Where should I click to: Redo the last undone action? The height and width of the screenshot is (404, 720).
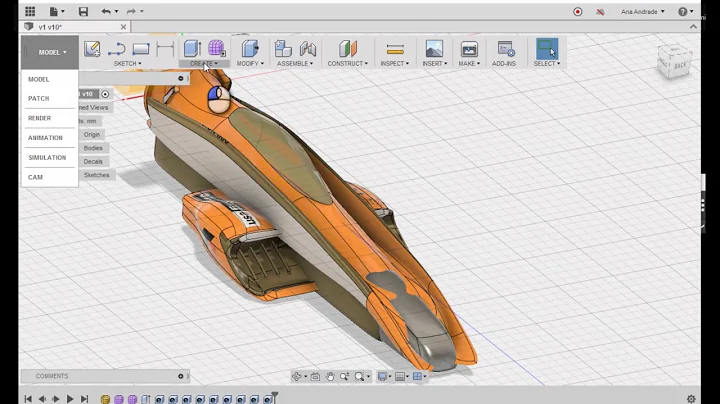[x=131, y=11]
